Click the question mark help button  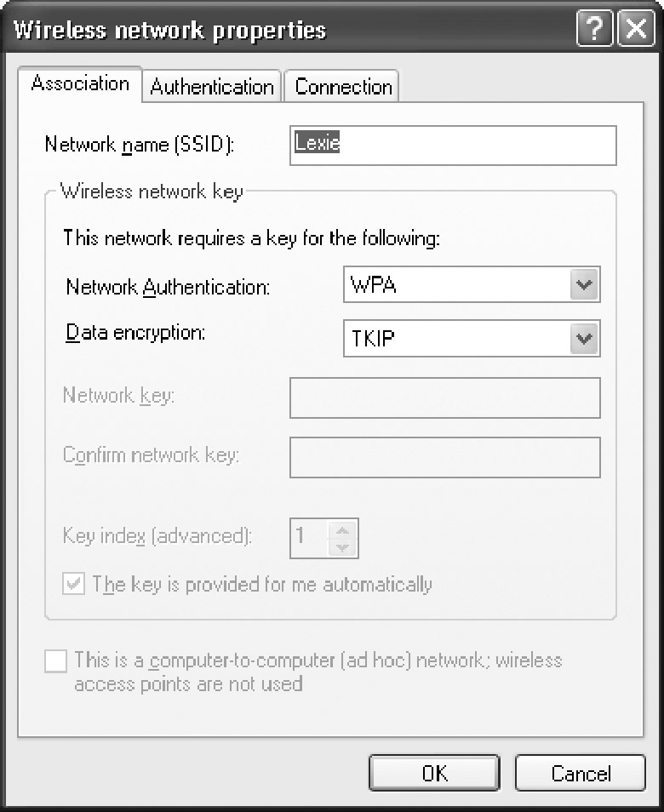pyautogui.click(x=594, y=28)
